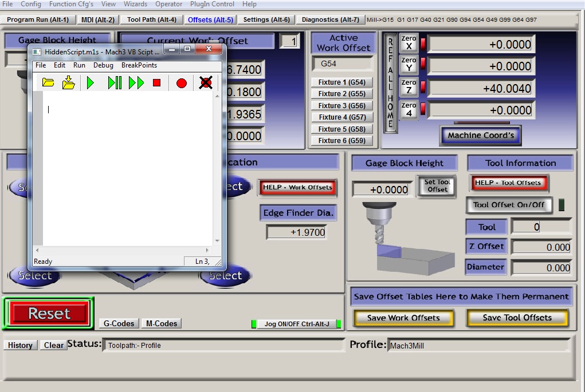Click the open file folder icon

(48, 83)
